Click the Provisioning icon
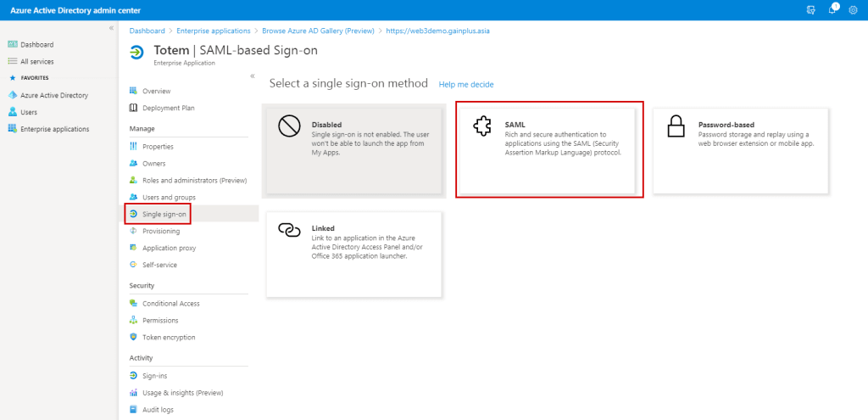 133,231
